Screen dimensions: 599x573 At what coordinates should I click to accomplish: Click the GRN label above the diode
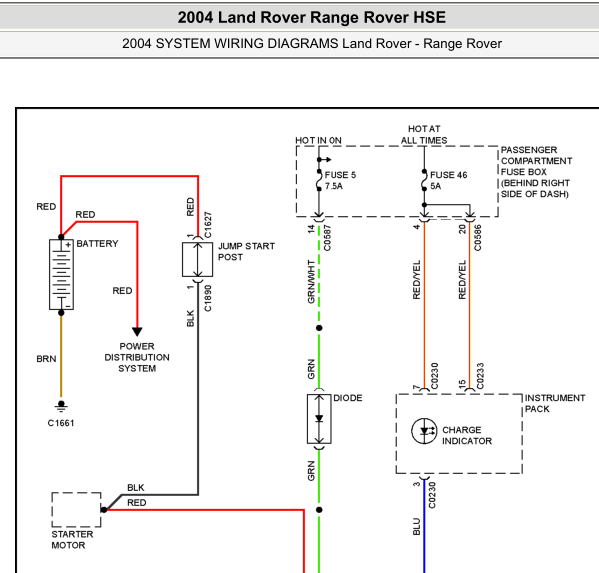click(x=311, y=369)
